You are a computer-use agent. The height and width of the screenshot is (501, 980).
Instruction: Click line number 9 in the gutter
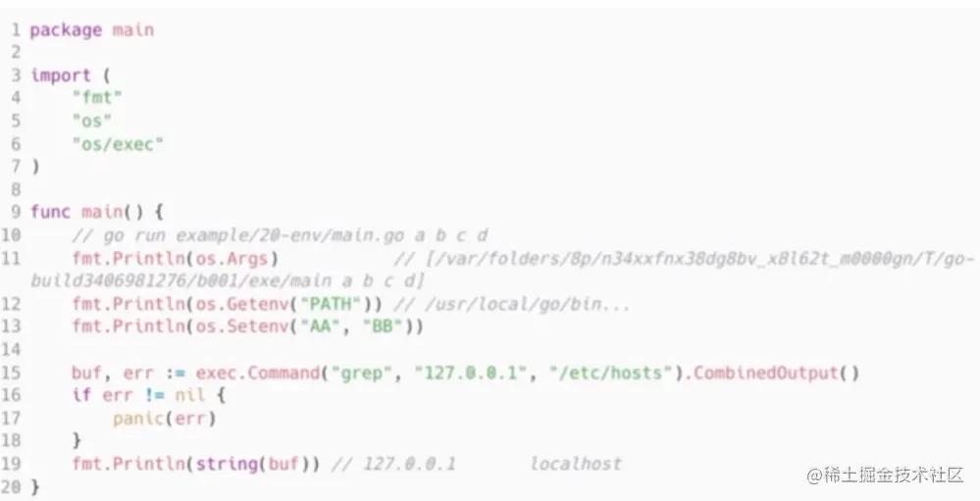point(16,212)
